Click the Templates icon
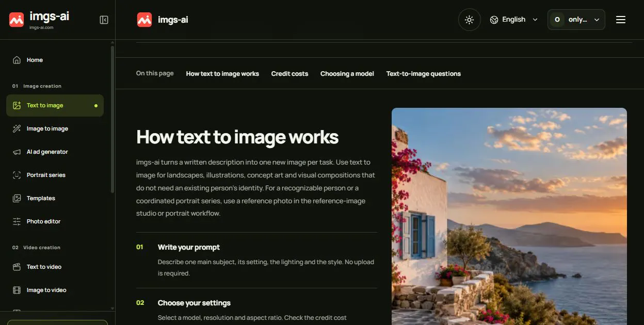 click(17, 198)
